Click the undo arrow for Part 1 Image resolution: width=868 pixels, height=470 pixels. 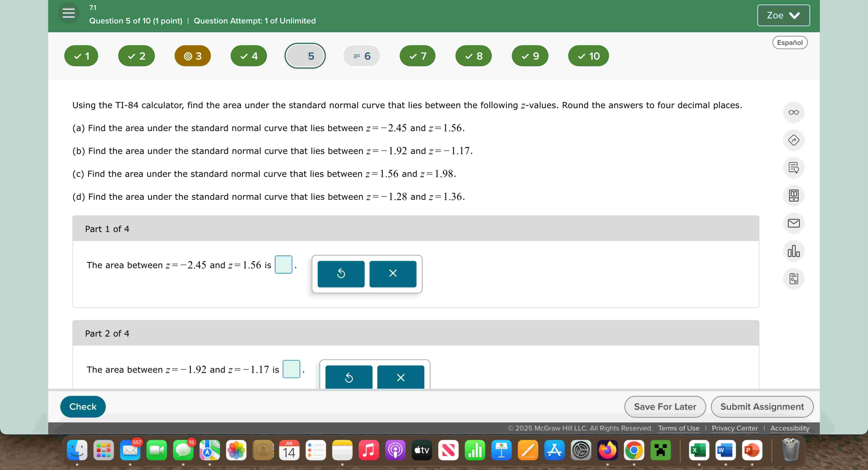341,274
